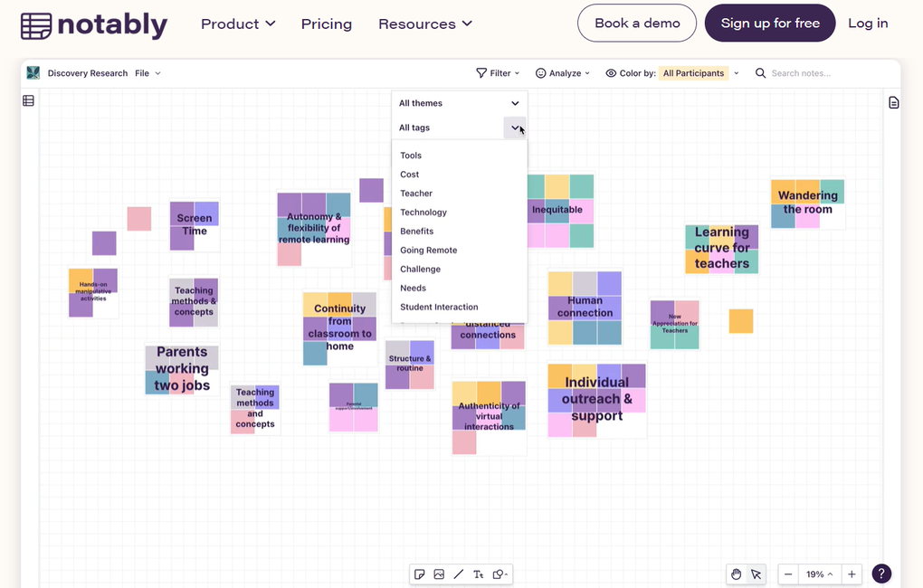Toggle the notes document panel icon

click(893, 102)
